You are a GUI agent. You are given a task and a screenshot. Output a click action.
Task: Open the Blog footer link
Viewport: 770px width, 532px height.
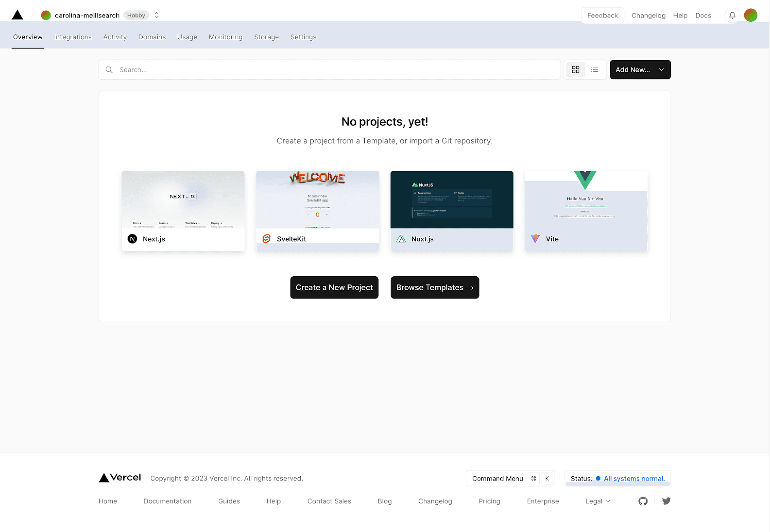[385, 501]
